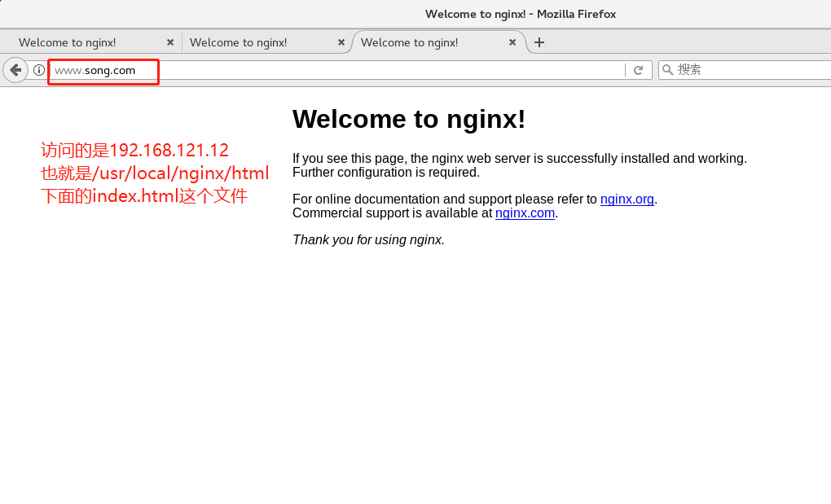Click 'Commercial support is available at' text
Image resolution: width=831 pixels, height=504 pixels.
pos(392,213)
